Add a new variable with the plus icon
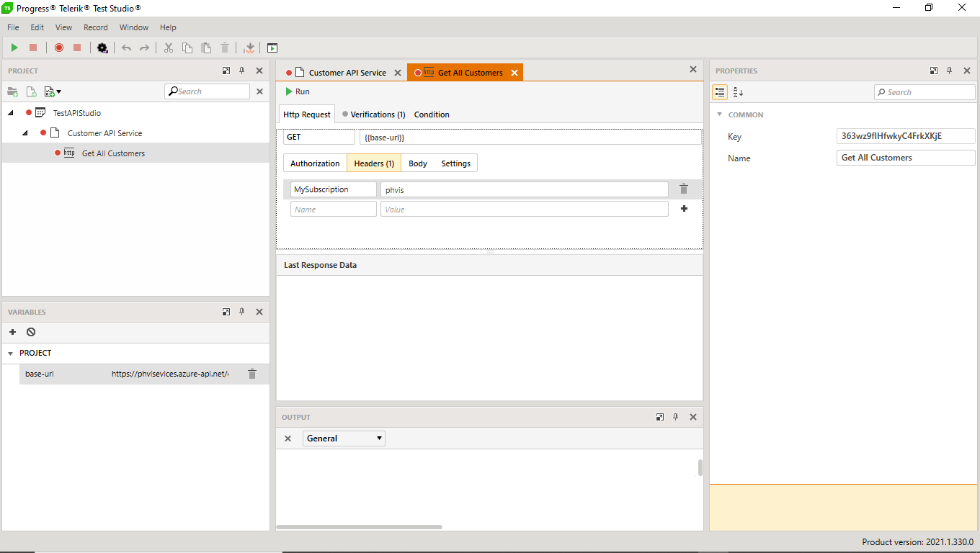The width and height of the screenshot is (980, 553). (12, 332)
